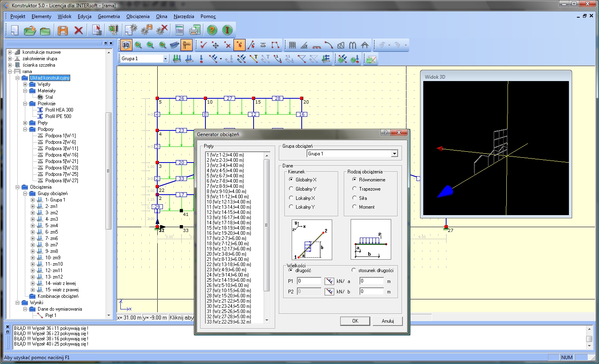The width and height of the screenshot is (599, 364).
Task: Click the green info "I" icon
Action: (227, 30)
